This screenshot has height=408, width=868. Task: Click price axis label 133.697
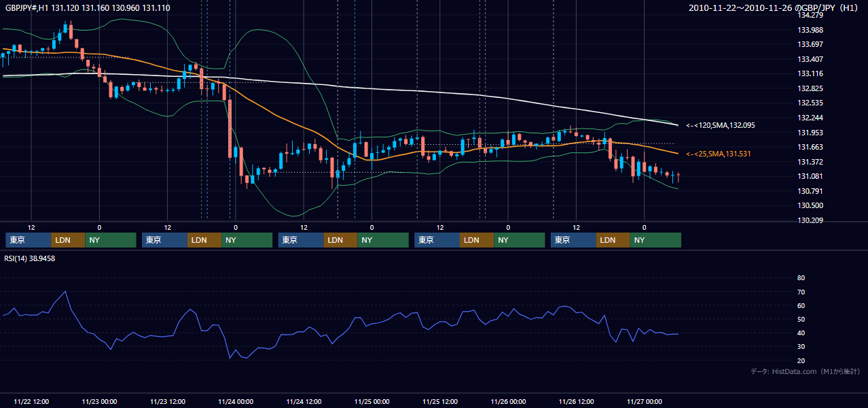pyautogui.click(x=810, y=44)
